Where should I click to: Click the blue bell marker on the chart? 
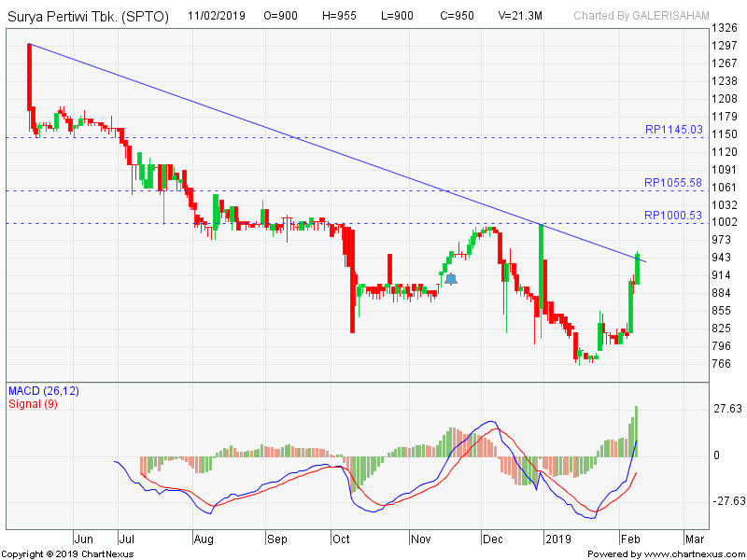[451, 278]
